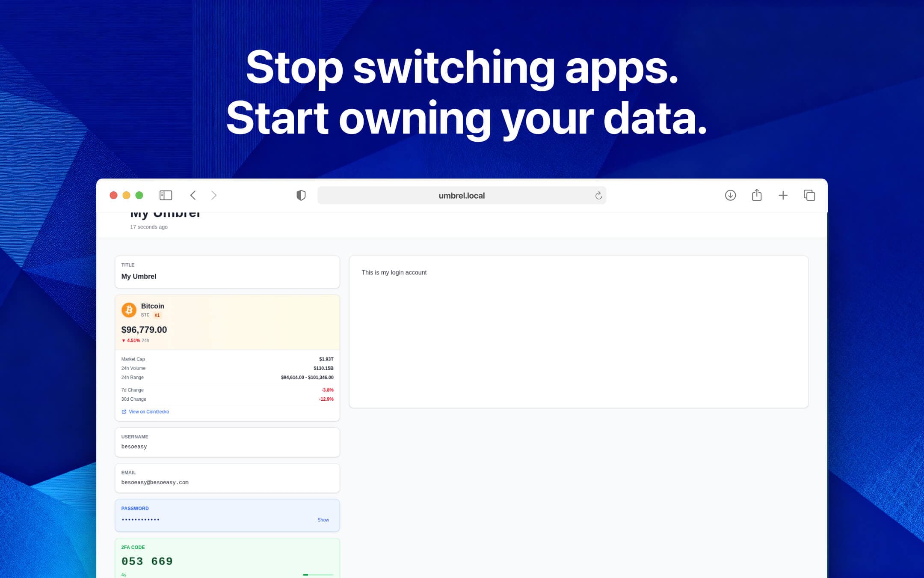Click the Bitcoin coin logo icon
Viewport: 924px width, 578px height.
pyautogui.click(x=129, y=310)
